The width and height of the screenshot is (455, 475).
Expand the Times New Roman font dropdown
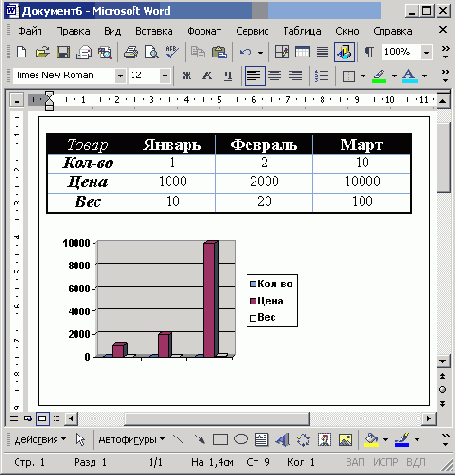pos(120,76)
